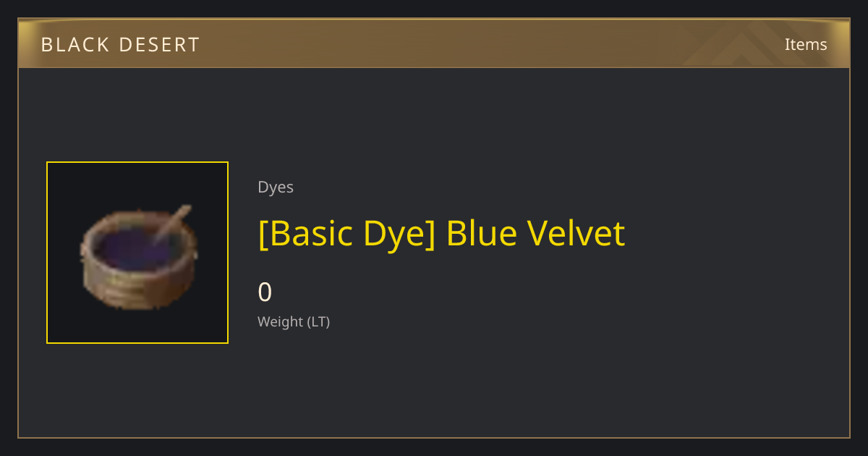Click the gold header banner middle area
Viewport: 868px width, 456px height.
pyautogui.click(x=434, y=44)
